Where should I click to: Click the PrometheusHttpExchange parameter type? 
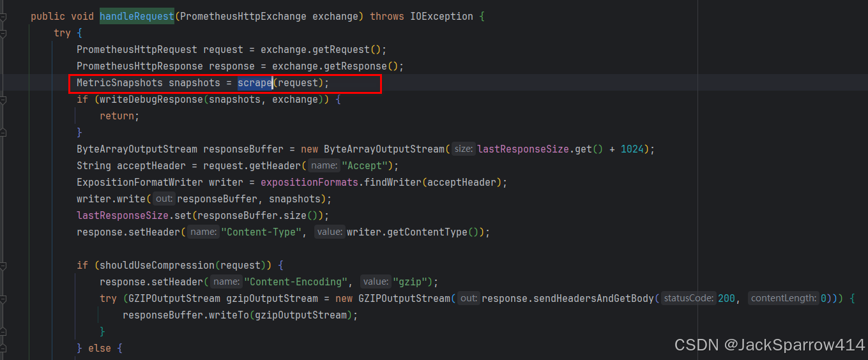(x=243, y=17)
